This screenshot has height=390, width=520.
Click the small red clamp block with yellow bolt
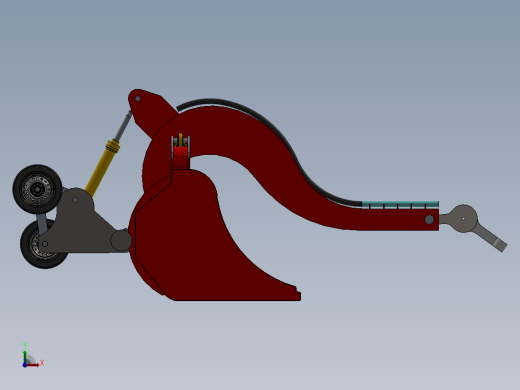pos(181,152)
